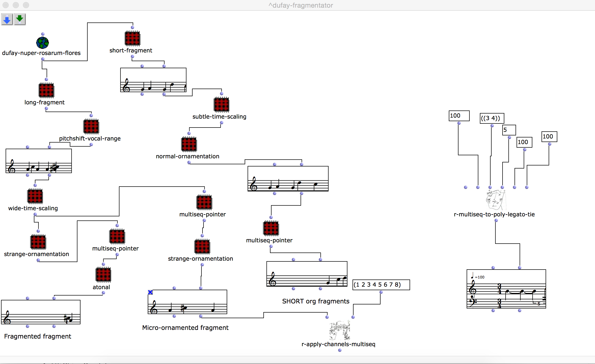Select the Fragmented fragment score editor
The height and width of the screenshot is (364, 595).
tap(41, 312)
